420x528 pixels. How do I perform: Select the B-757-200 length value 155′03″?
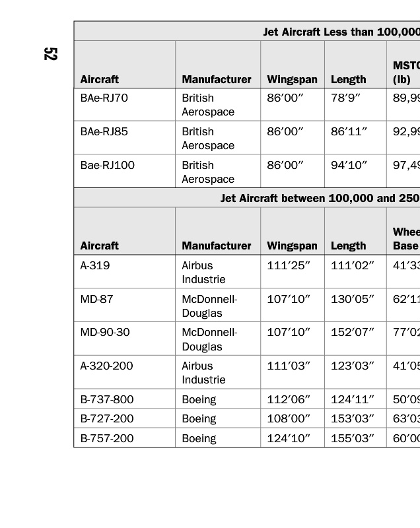coord(353,439)
